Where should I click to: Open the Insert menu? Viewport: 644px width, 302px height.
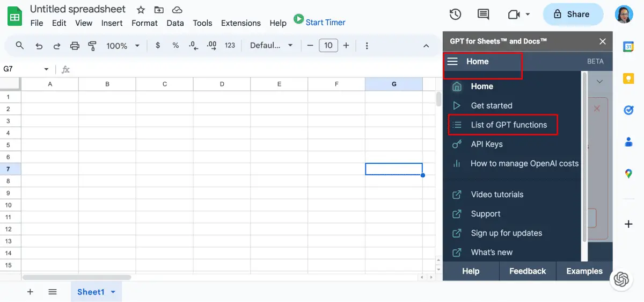point(112,23)
